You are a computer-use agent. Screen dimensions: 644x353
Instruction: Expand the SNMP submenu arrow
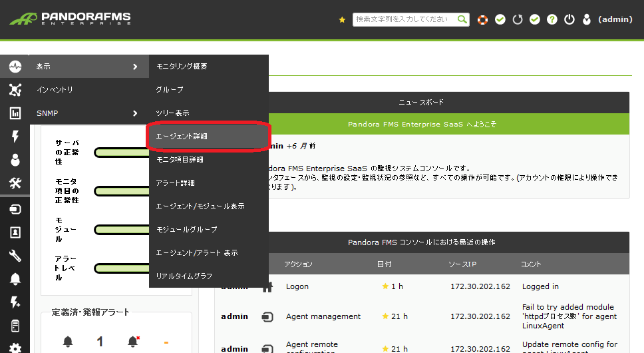click(135, 113)
